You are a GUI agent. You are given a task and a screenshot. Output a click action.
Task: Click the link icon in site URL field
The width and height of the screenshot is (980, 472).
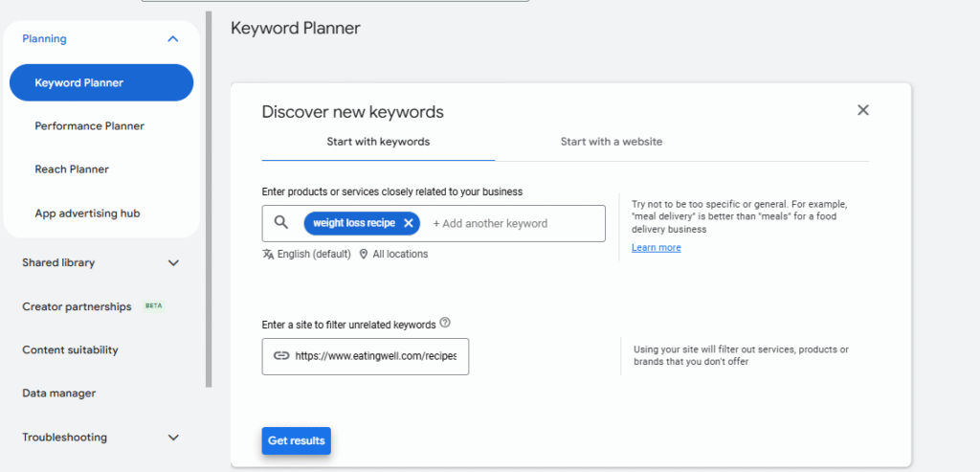(281, 355)
